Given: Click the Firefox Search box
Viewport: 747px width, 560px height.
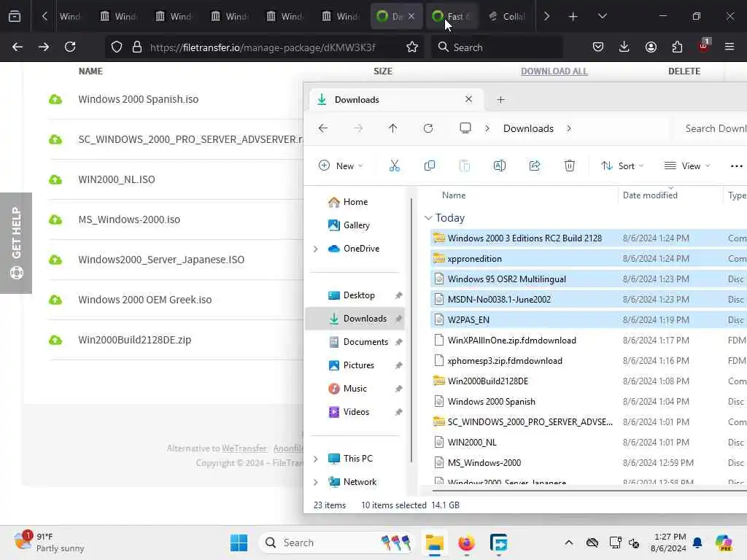Looking at the screenshot, I should [496, 47].
